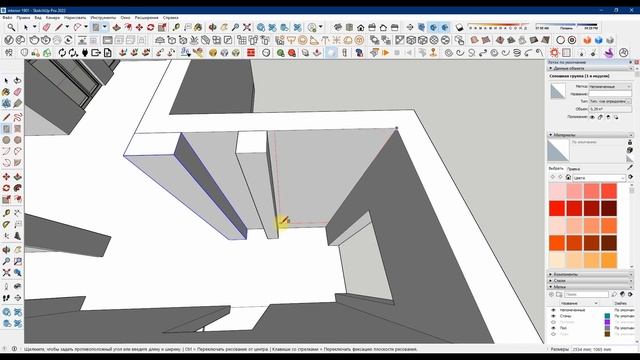Viewport: 640px width, 360px height.
Task: Toggle visibility of the fourth tag row
Action: pos(553,328)
